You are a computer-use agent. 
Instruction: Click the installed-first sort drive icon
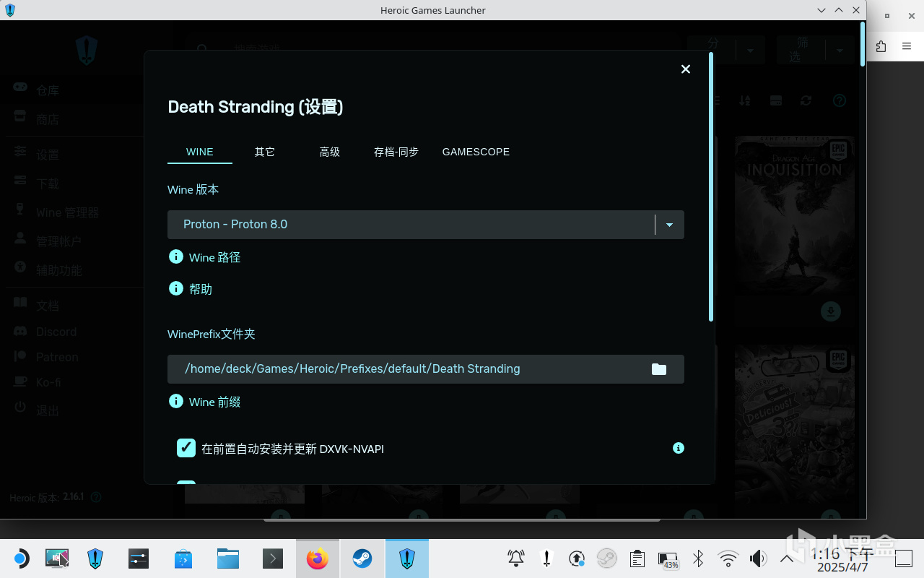776,100
